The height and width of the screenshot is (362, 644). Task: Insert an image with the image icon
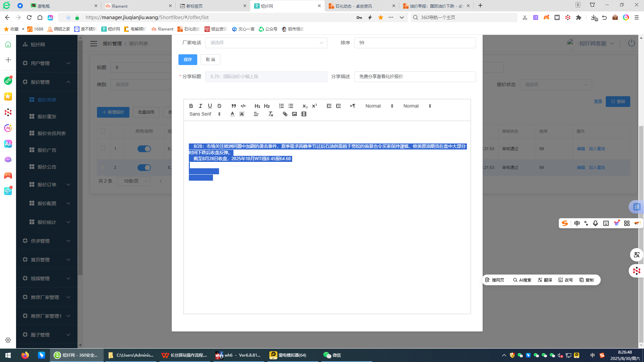[x=294, y=114]
